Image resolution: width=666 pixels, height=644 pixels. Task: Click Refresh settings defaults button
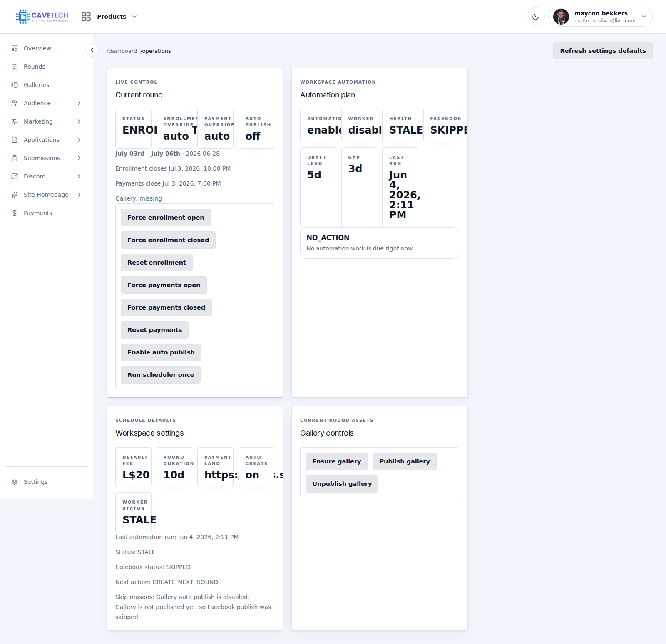[603, 51]
